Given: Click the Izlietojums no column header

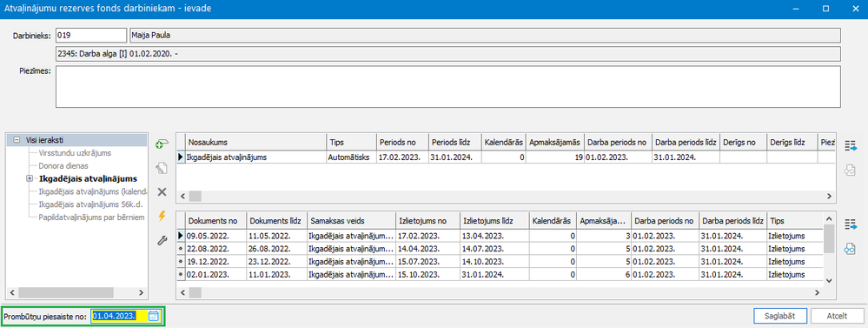Looking at the screenshot, I should [x=427, y=220].
